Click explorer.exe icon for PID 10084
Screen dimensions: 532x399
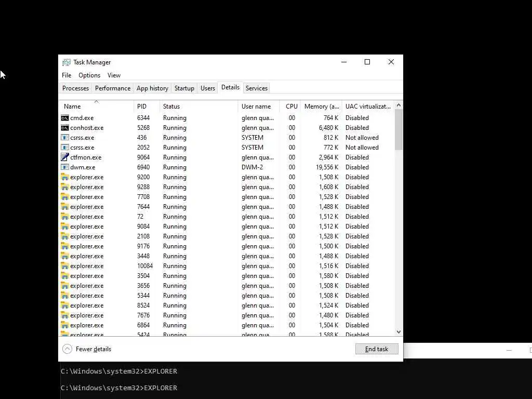click(64, 265)
